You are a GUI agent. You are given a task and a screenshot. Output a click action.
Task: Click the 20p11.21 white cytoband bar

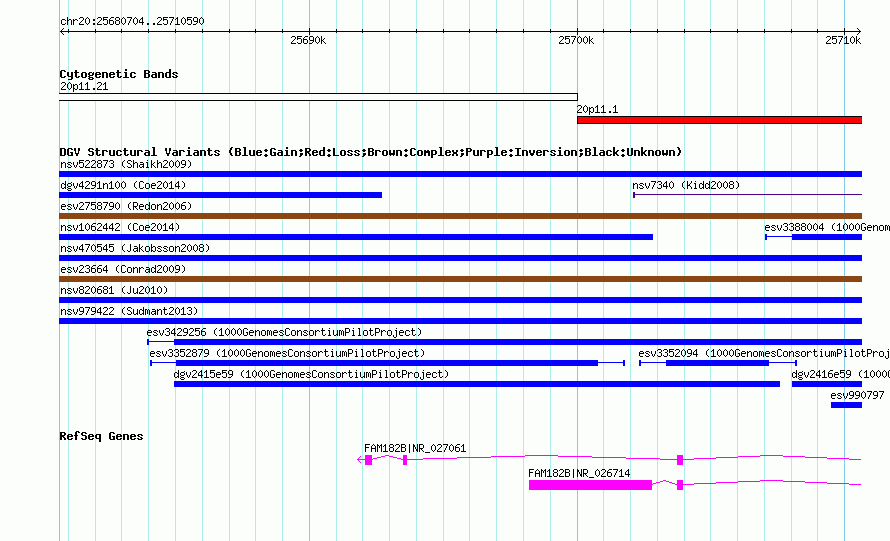click(318, 97)
